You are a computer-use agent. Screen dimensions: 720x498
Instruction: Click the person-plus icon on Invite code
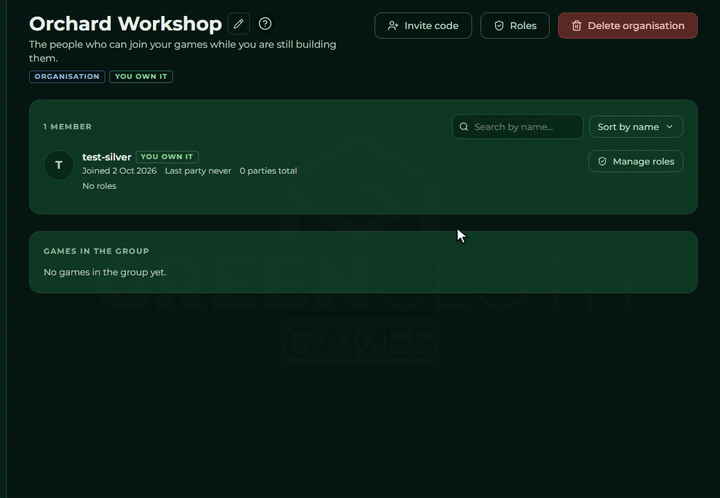pos(393,26)
